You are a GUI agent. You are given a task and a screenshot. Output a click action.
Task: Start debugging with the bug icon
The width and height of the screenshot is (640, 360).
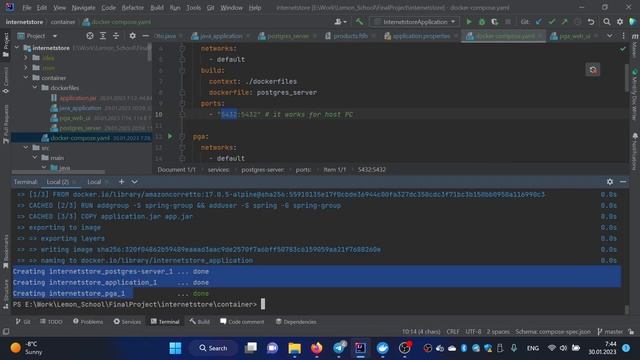(x=482, y=22)
